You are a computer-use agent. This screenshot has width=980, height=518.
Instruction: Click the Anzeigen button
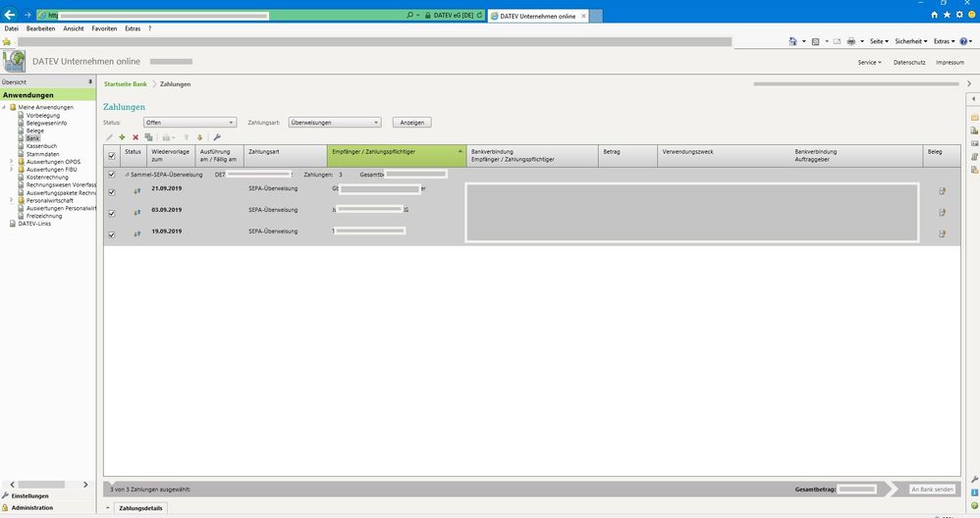(x=411, y=123)
